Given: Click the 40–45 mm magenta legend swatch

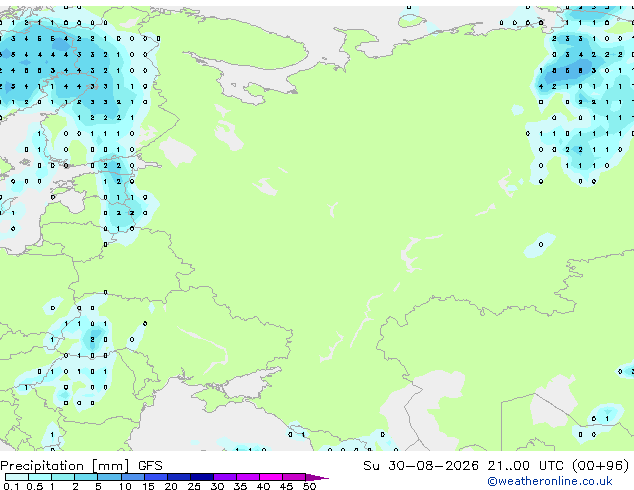Looking at the screenshot, I should [x=271, y=477].
